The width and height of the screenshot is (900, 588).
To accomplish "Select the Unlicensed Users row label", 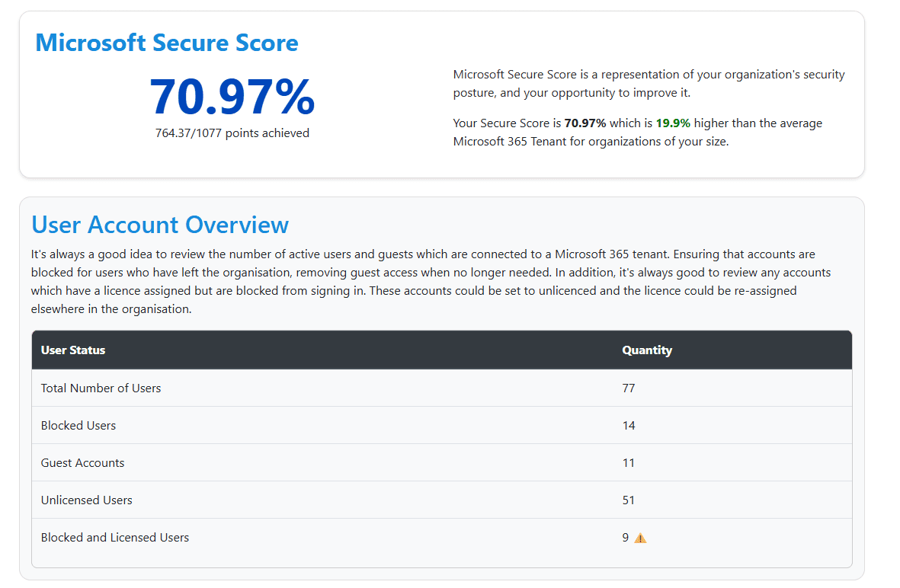I will point(86,500).
